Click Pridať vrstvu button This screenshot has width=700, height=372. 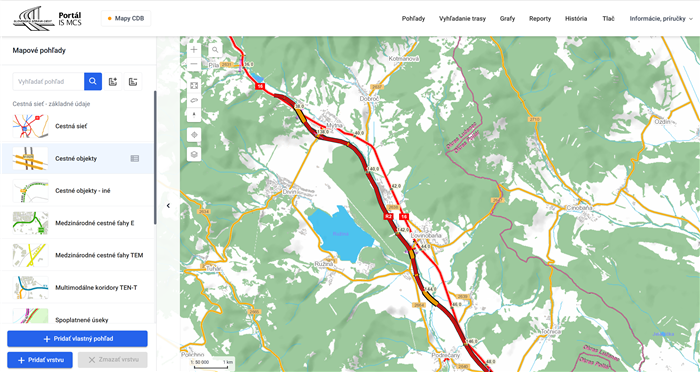pos(40,360)
